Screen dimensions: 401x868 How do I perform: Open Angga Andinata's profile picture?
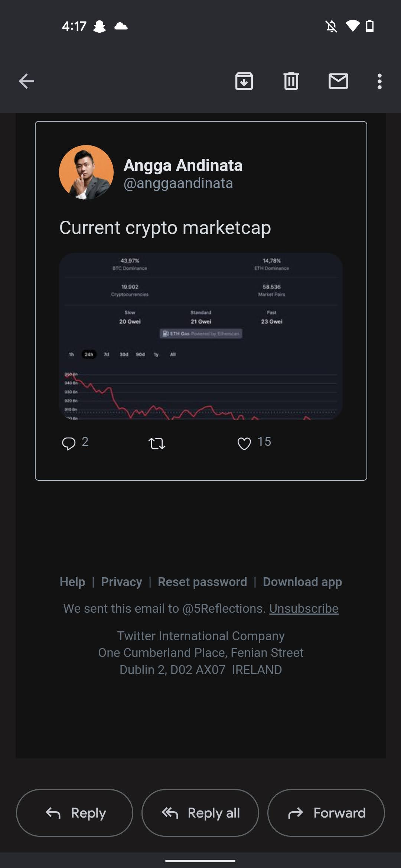coord(86,172)
